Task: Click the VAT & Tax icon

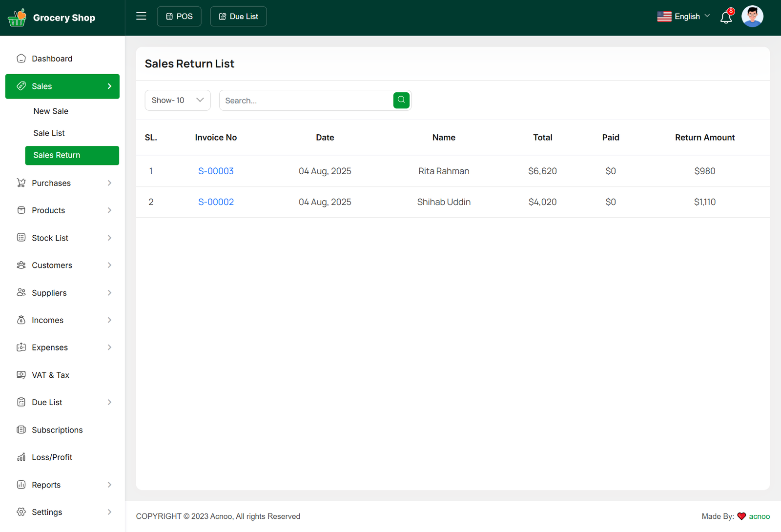Action: [21, 375]
